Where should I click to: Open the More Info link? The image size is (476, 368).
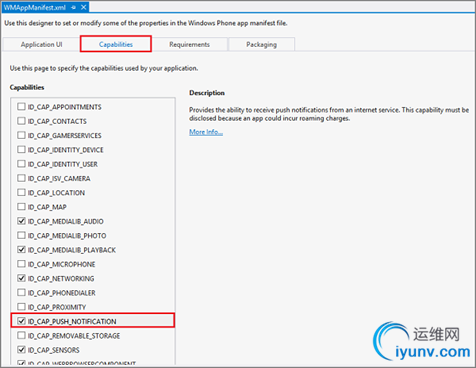pos(206,132)
